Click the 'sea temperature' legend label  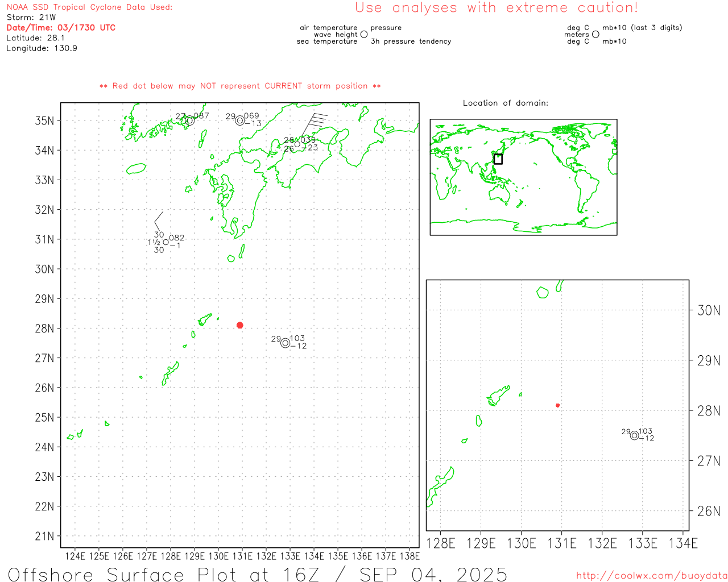tap(327, 41)
